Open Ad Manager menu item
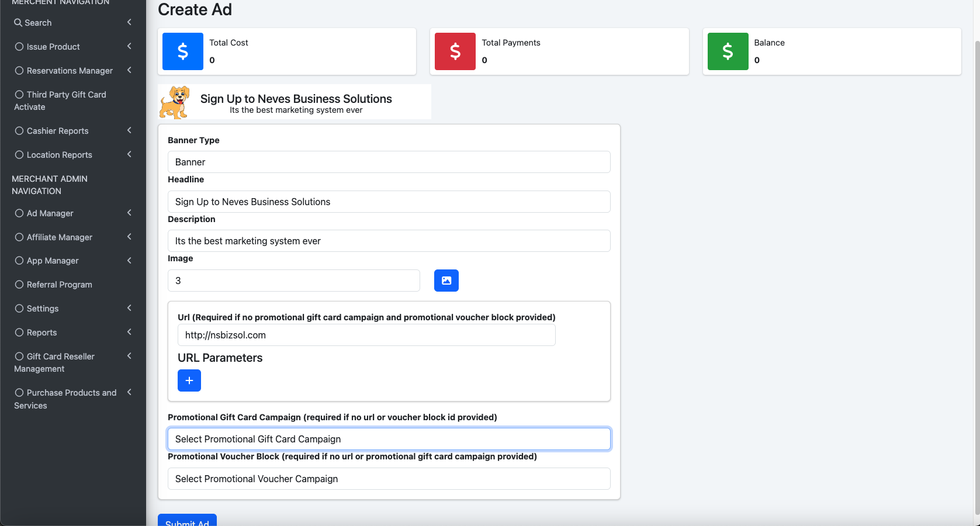This screenshot has width=980, height=526. [x=73, y=213]
